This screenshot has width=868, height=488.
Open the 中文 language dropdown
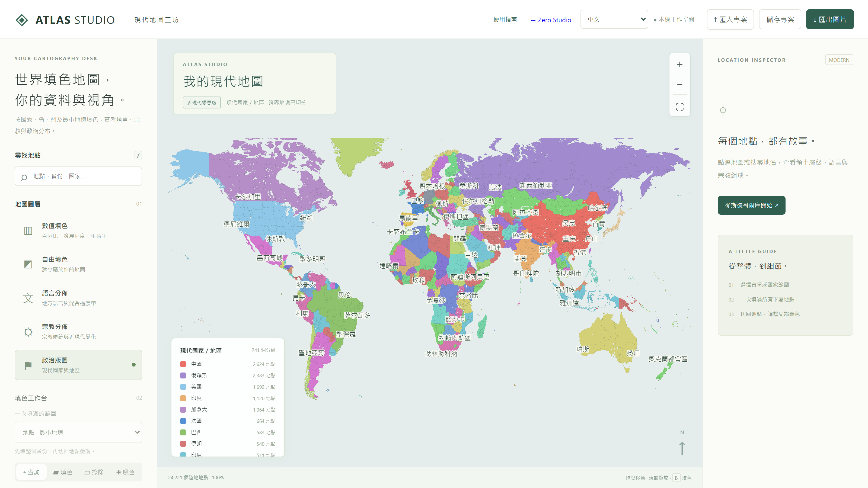click(x=614, y=20)
